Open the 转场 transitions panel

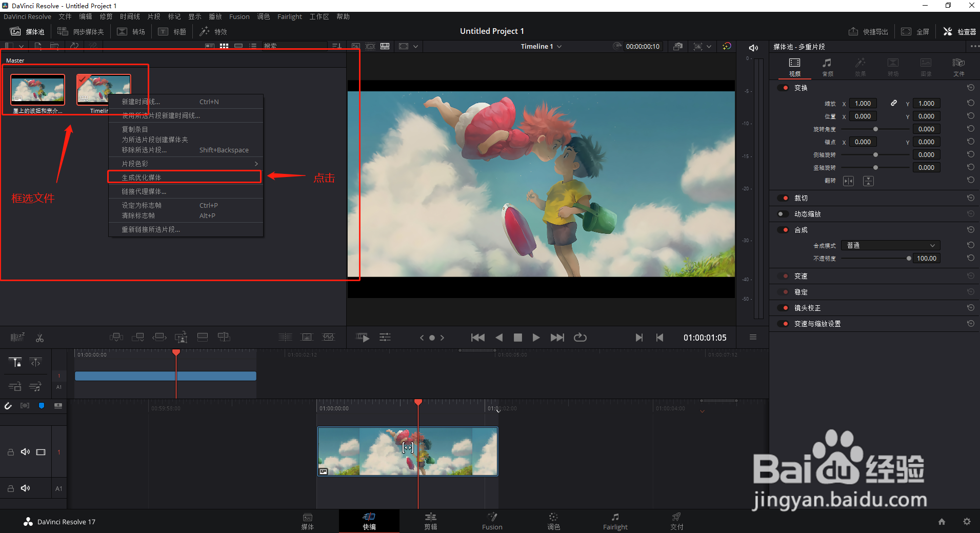pos(131,32)
